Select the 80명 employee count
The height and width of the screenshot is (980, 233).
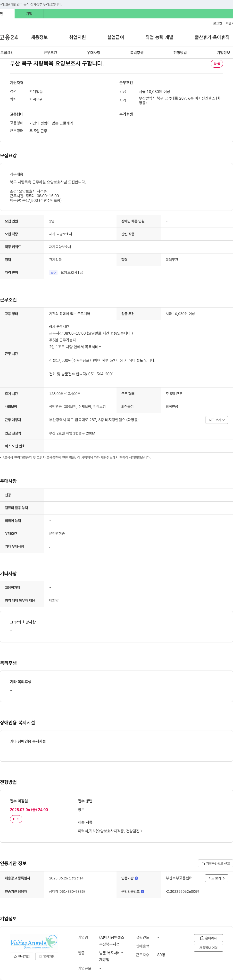(x=161, y=955)
